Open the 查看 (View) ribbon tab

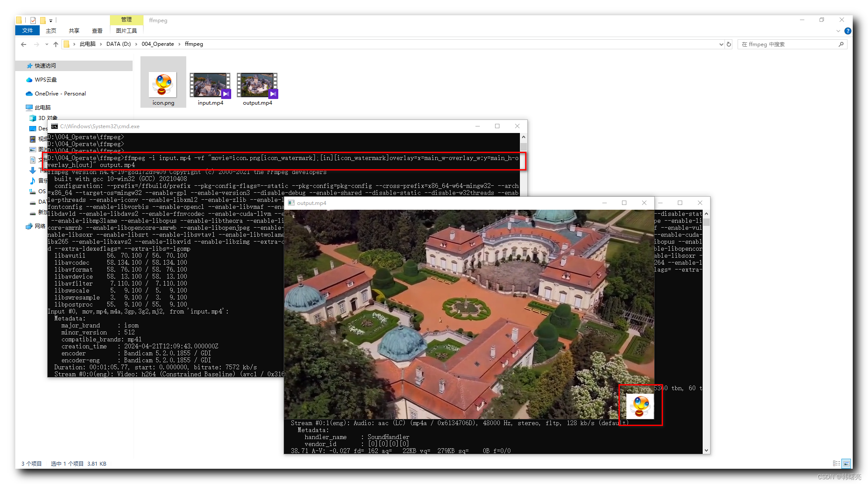click(x=97, y=31)
